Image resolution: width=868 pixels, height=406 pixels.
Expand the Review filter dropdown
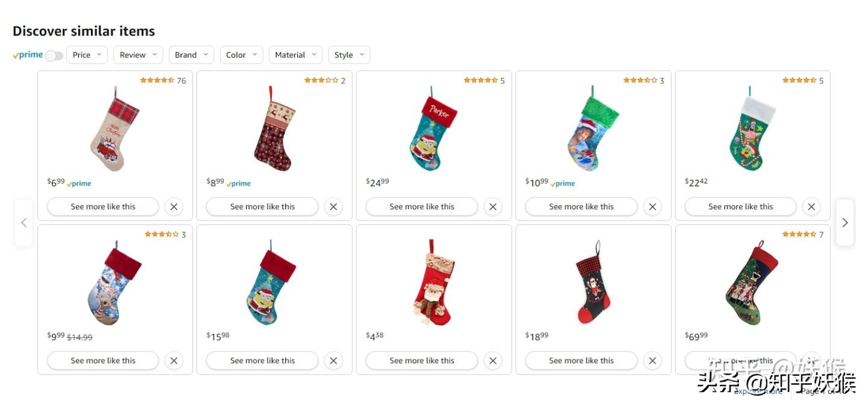(138, 55)
